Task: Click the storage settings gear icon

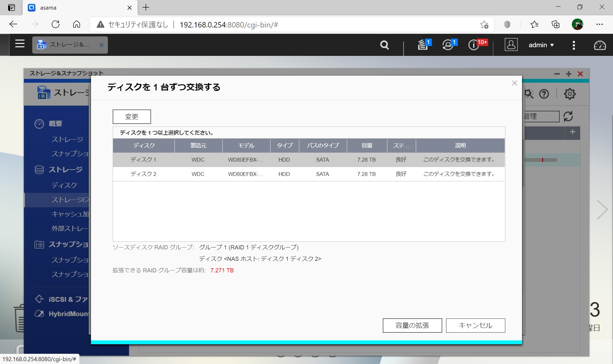Action: pos(570,94)
